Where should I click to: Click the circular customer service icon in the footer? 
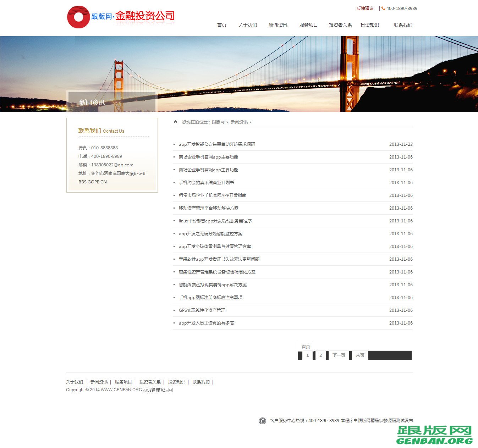pyautogui.click(x=262, y=421)
